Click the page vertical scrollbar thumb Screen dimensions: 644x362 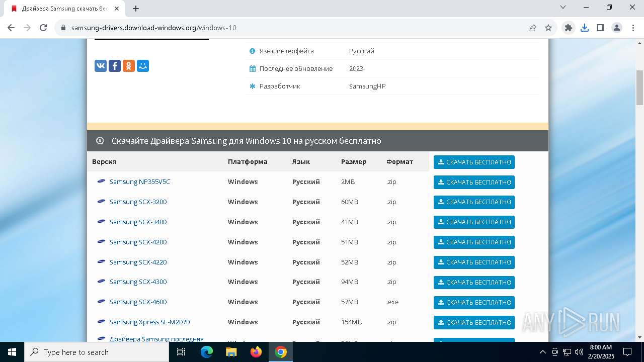[x=639, y=87]
